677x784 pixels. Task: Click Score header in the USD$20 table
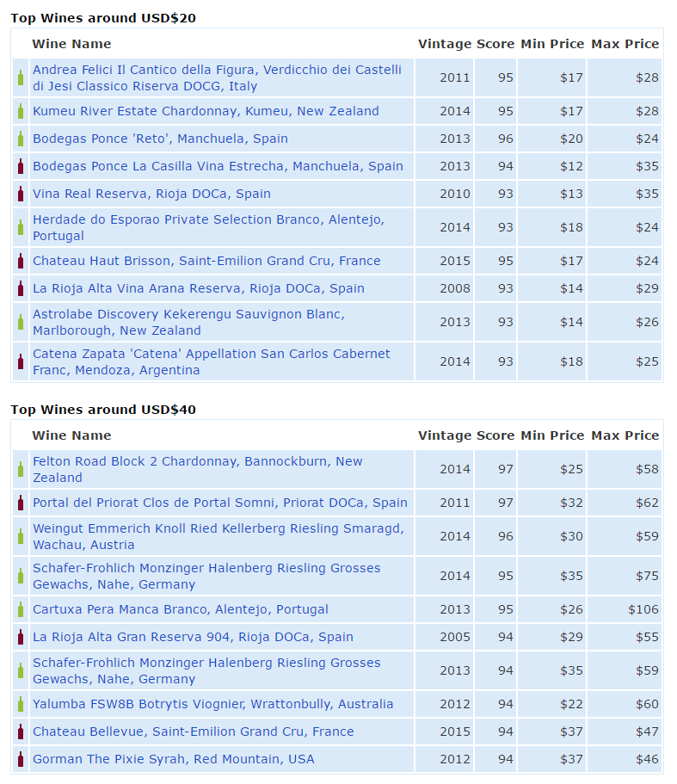(x=495, y=44)
